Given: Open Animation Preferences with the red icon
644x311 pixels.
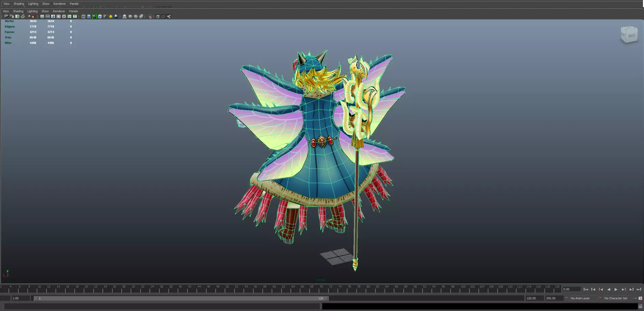Looking at the screenshot, I should pos(640,298).
